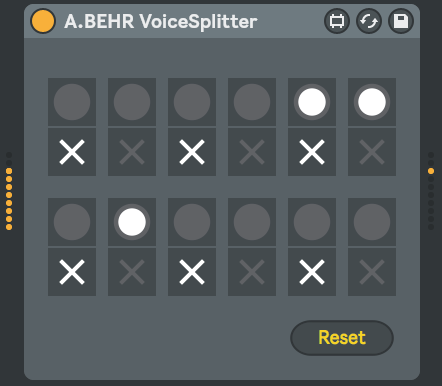This screenshot has width=442, height=386.
Task: Toggle the second dimmed X in the top row
Action: (x=132, y=152)
